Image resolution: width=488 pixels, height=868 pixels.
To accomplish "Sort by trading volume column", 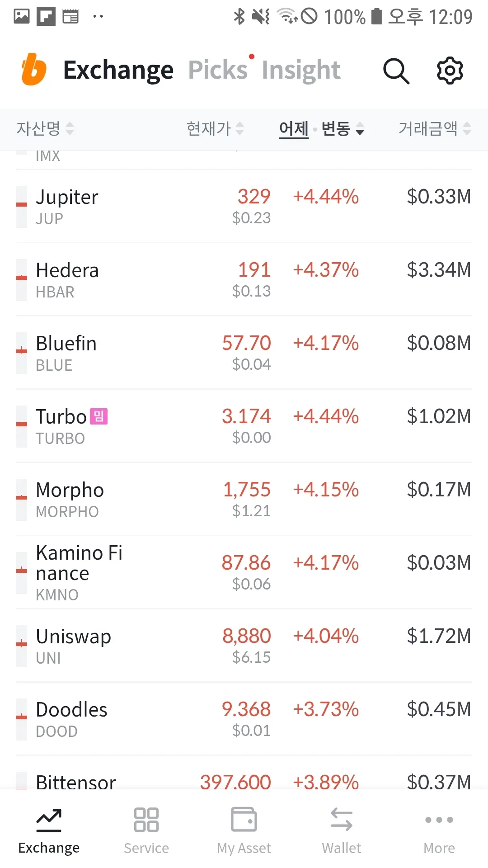I will pos(434,129).
